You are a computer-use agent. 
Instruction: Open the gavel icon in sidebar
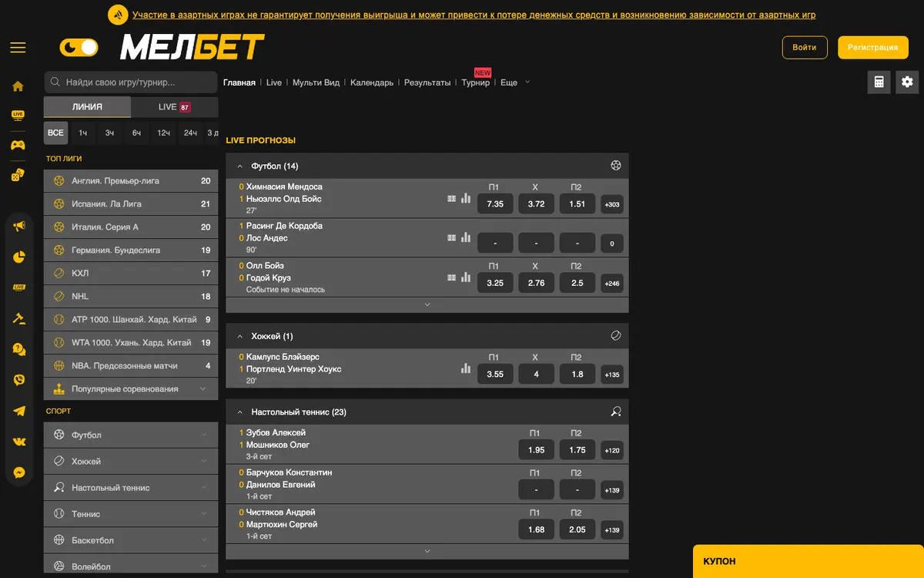coord(19,318)
